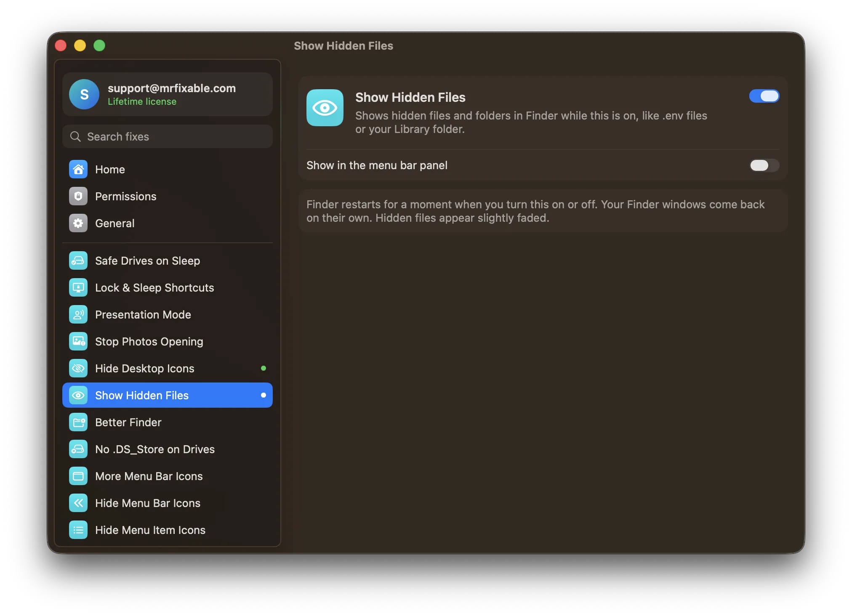Click the magnifying glass search icon
852x616 pixels.
coord(75,137)
